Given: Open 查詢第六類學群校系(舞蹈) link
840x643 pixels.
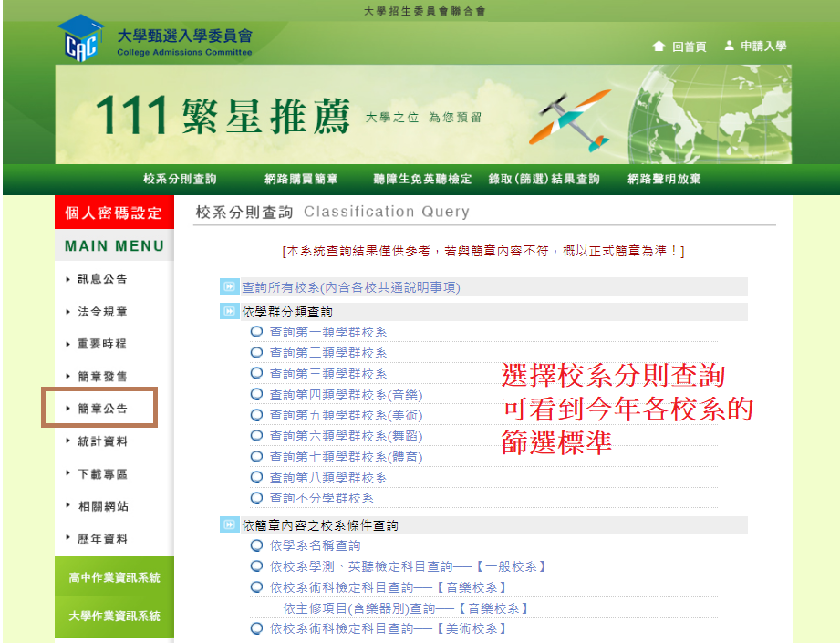Looking at the screenshot, I should (x=346, y=436).
